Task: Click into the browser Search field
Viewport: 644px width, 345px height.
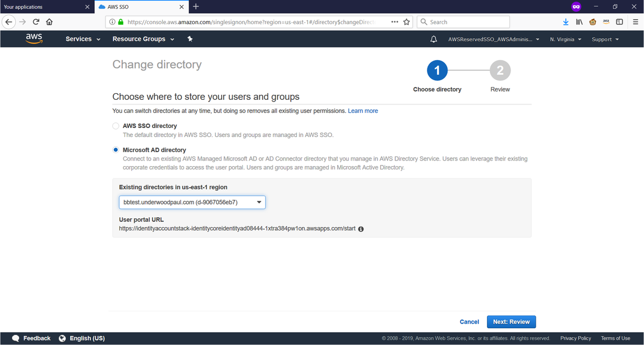Action: (x=463, y=22)
